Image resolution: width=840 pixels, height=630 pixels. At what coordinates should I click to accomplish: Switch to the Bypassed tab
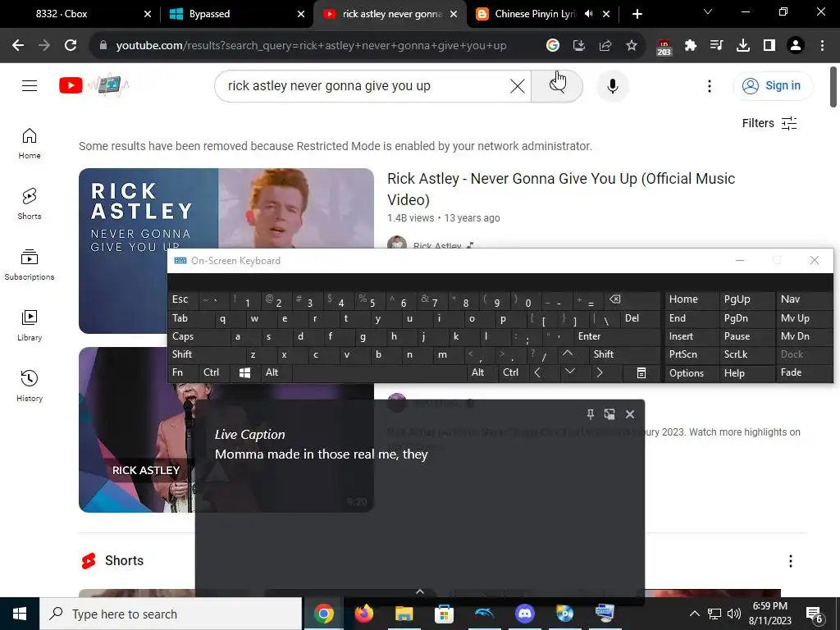[235, 14]
